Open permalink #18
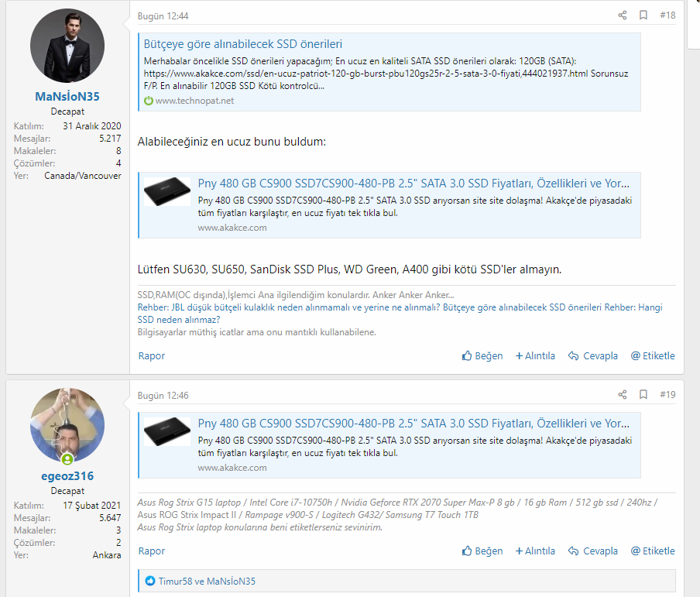 [x=667, y=15]
